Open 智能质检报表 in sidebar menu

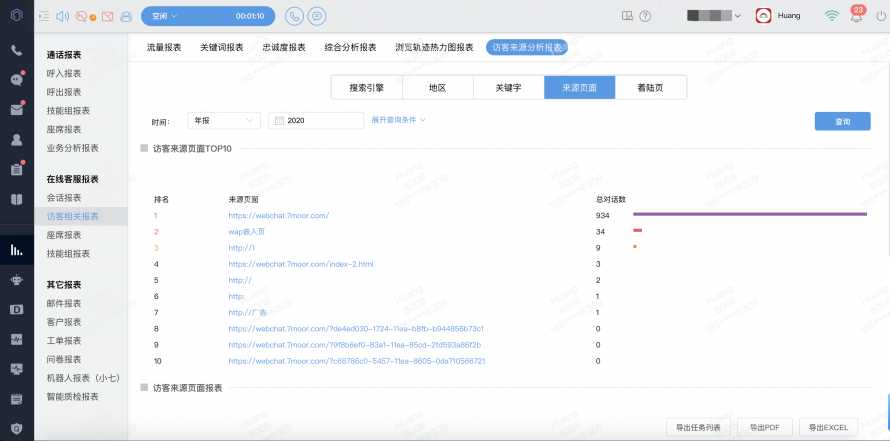coord(73,397)
